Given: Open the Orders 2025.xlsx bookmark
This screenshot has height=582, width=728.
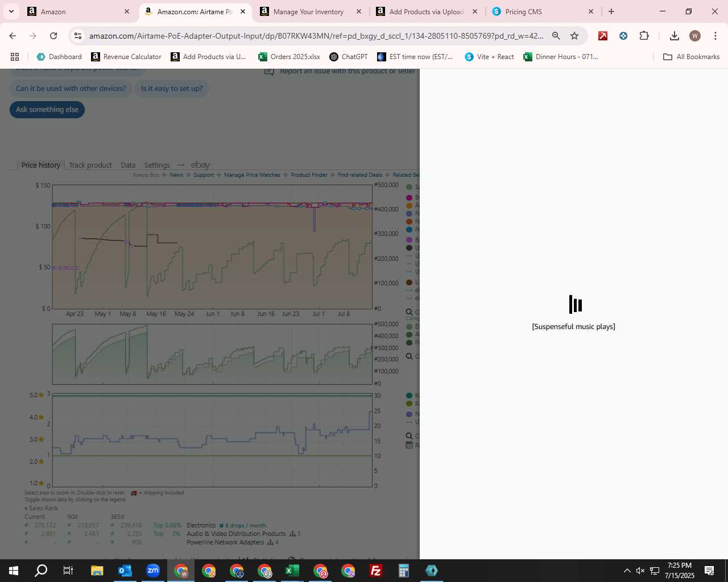Looking at the screenshot, I should (289, 57).
